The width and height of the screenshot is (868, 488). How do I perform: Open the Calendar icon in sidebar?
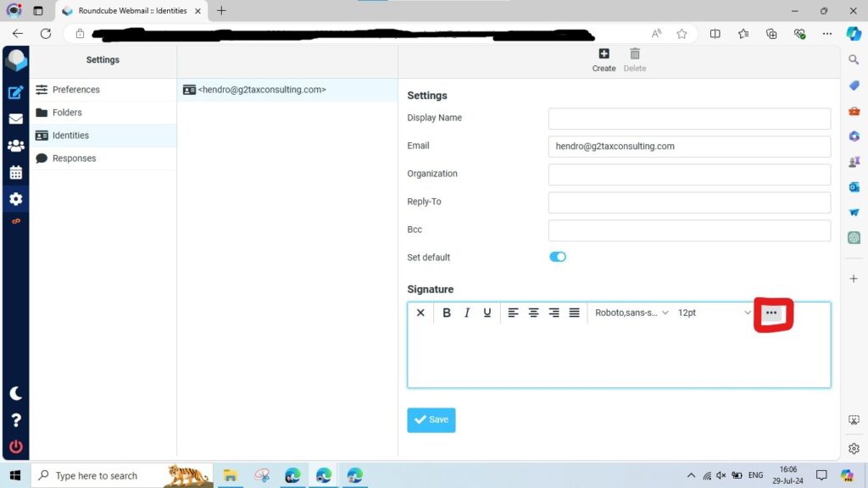click(15, 173)
